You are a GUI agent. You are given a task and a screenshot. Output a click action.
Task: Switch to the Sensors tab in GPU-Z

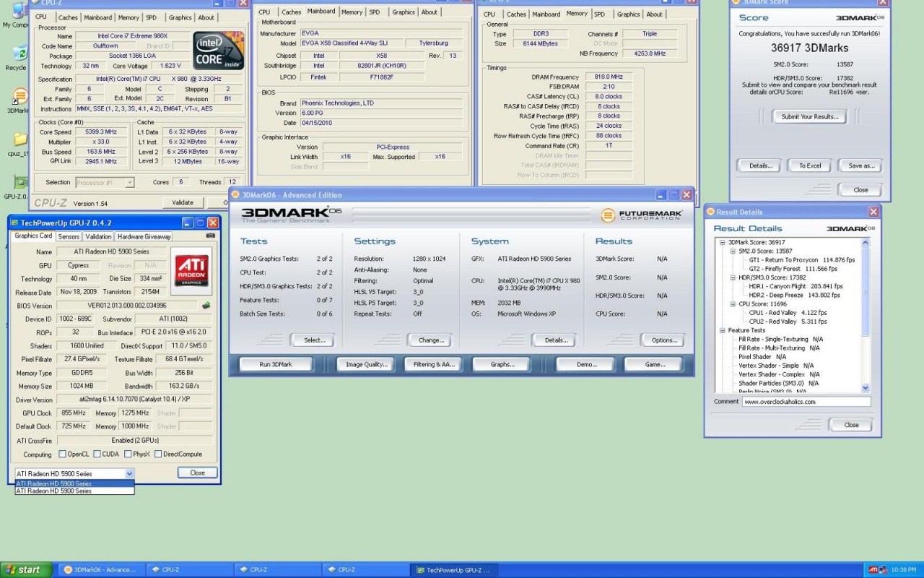[69, 236]
